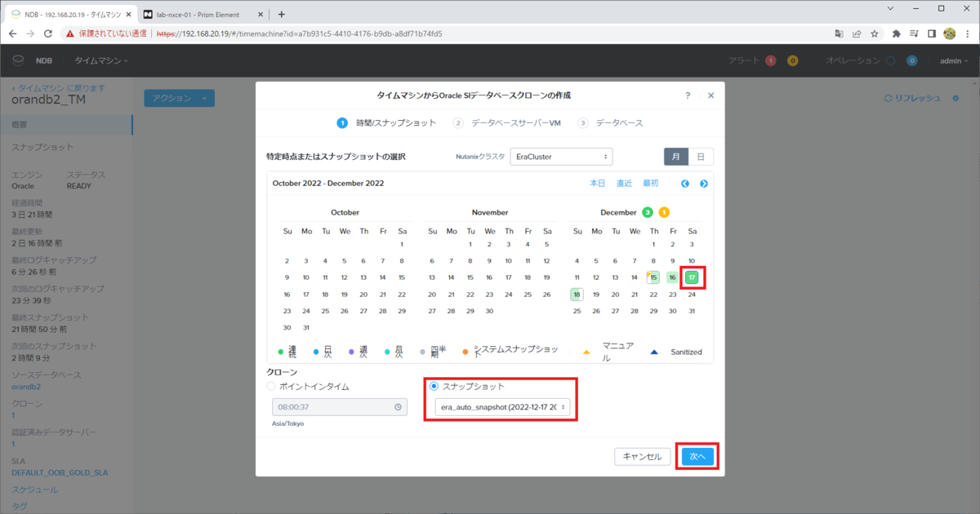Open the blue operations count badge
The image size is (980, 514).
click(x=911, y=60)
